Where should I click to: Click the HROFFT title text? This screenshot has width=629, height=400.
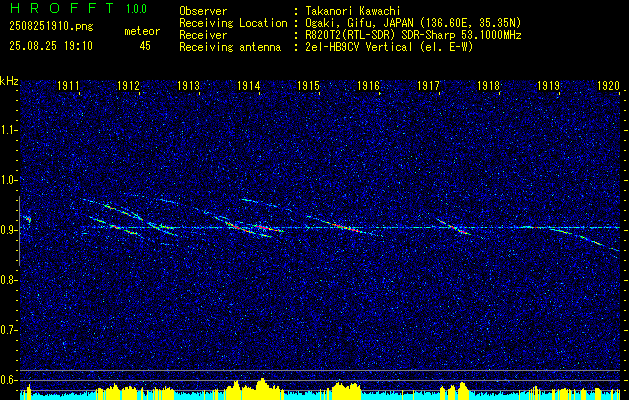pyautogui.click(x=62, y=8)
